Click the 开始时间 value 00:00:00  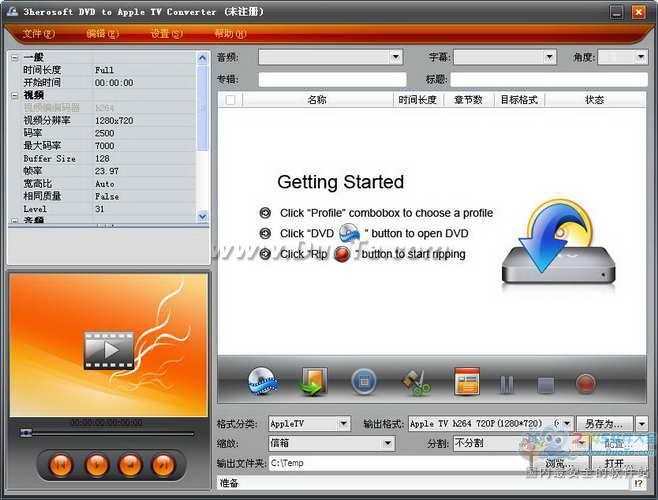click(114, 83)
